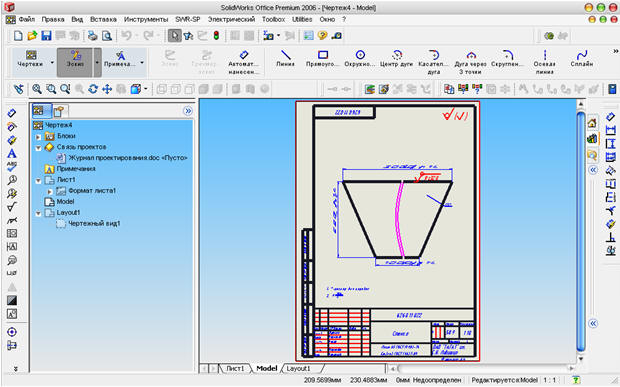Open the Инструменты menu
This screenshot has width=620, height=387.
(146, 19)
